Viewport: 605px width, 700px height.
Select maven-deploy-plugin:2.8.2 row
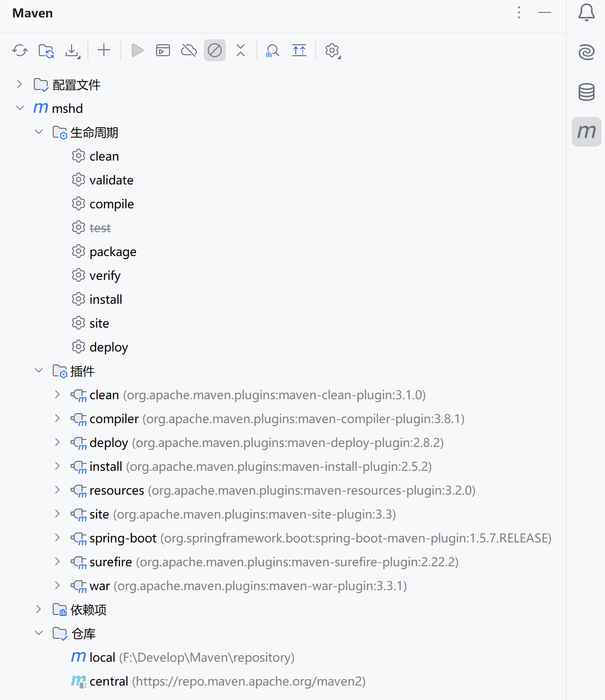(x=257, y=442)
